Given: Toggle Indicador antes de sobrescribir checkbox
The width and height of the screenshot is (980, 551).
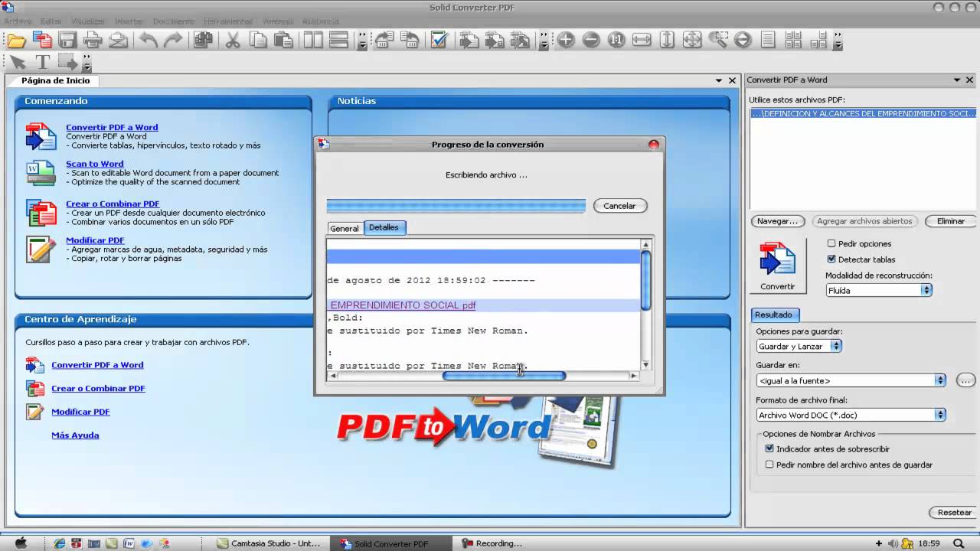Looking at the screenshot, I should (769, 449).
